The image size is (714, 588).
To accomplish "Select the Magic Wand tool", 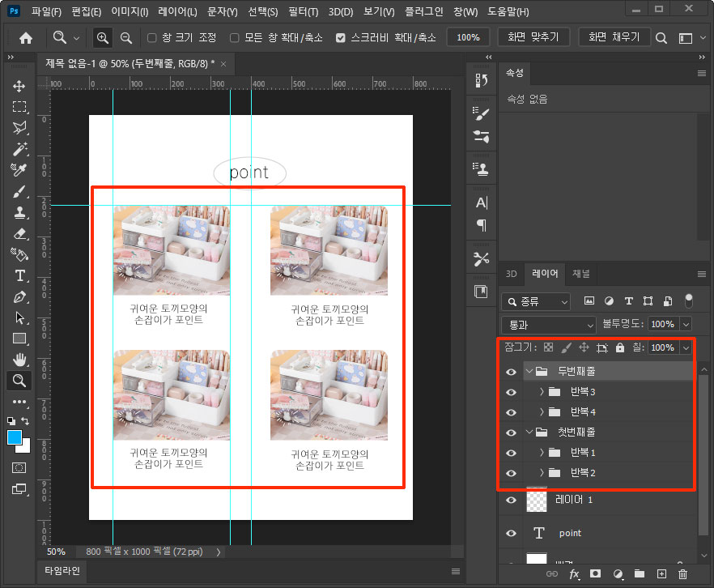I will click(19, 149).
